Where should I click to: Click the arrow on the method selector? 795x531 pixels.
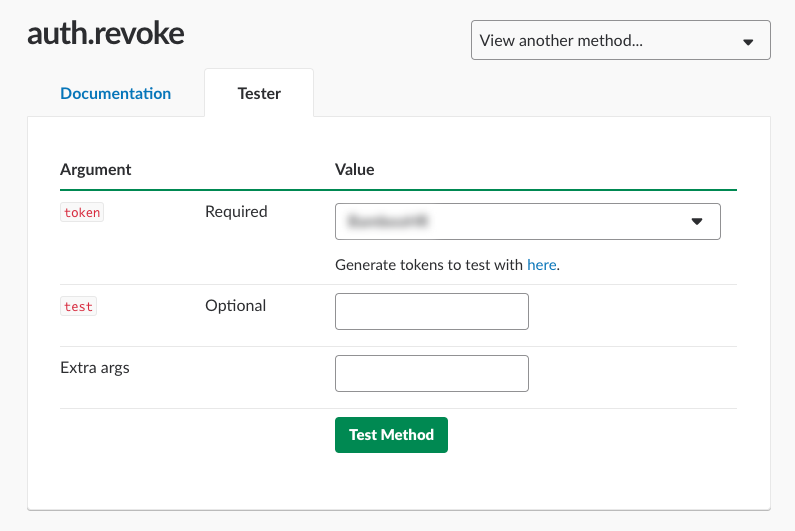748,42
